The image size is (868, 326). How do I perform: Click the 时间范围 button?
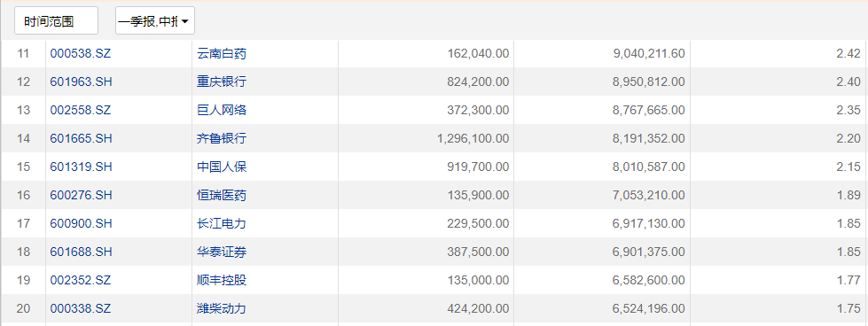pyautogui.click(x=56, y=21)
